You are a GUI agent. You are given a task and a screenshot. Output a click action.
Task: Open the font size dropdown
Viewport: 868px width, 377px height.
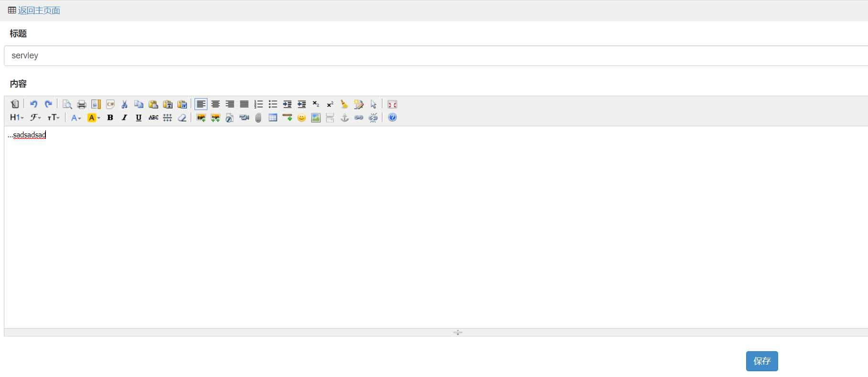click(x=54, y=117)
